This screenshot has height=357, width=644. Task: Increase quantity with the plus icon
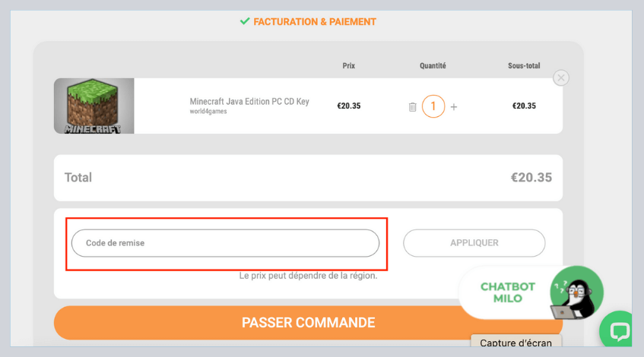coord(454,107)
